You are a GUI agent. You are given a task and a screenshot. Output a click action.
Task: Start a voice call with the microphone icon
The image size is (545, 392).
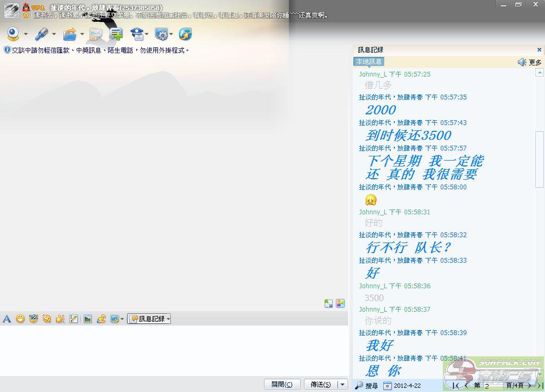tap(42, 35)
